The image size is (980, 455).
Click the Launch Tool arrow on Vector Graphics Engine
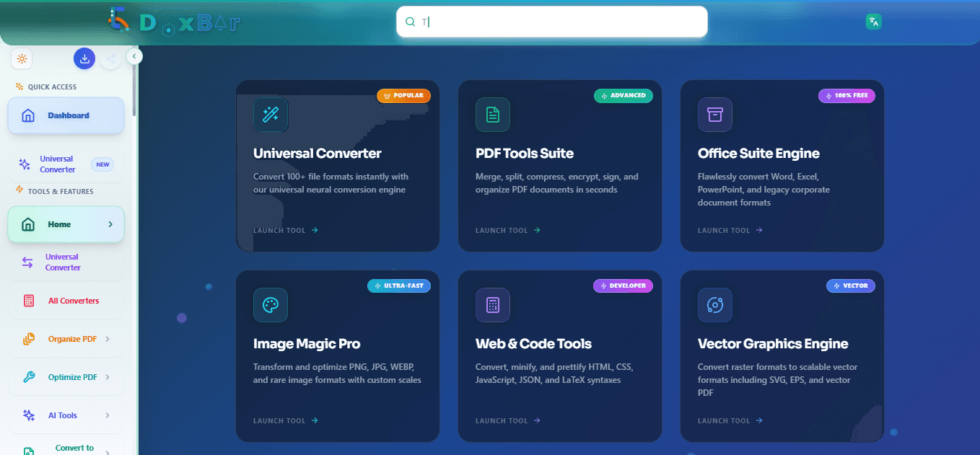pyautogui.click(x=759, y=421)
